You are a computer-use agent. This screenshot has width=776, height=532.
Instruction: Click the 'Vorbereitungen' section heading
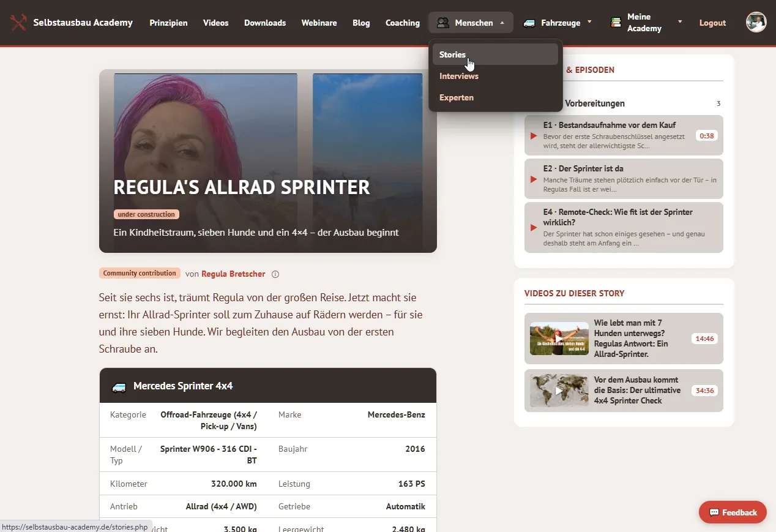pyautogui.click(x=595, y=103)
